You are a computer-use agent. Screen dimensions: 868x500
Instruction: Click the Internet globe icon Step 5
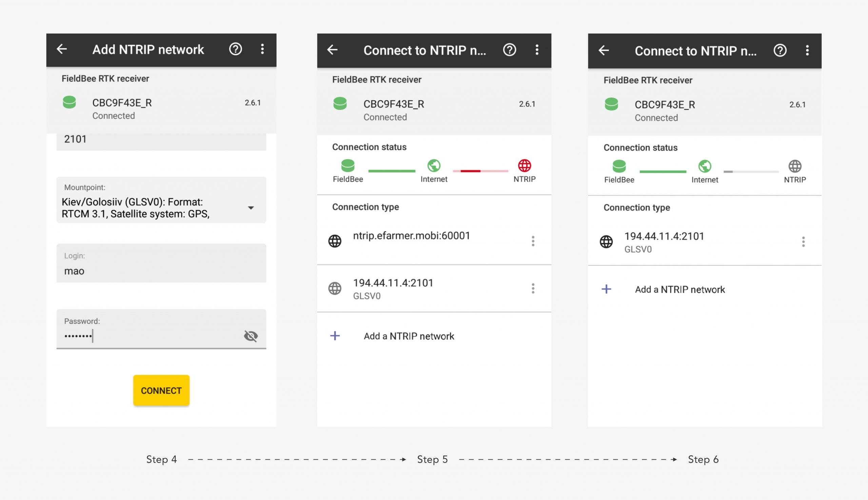click(433, 166)
